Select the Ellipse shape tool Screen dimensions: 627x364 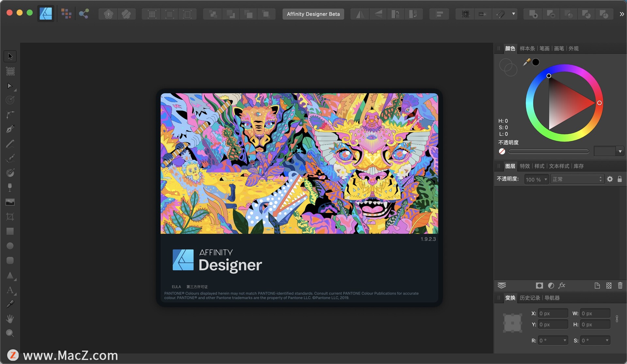10,246
